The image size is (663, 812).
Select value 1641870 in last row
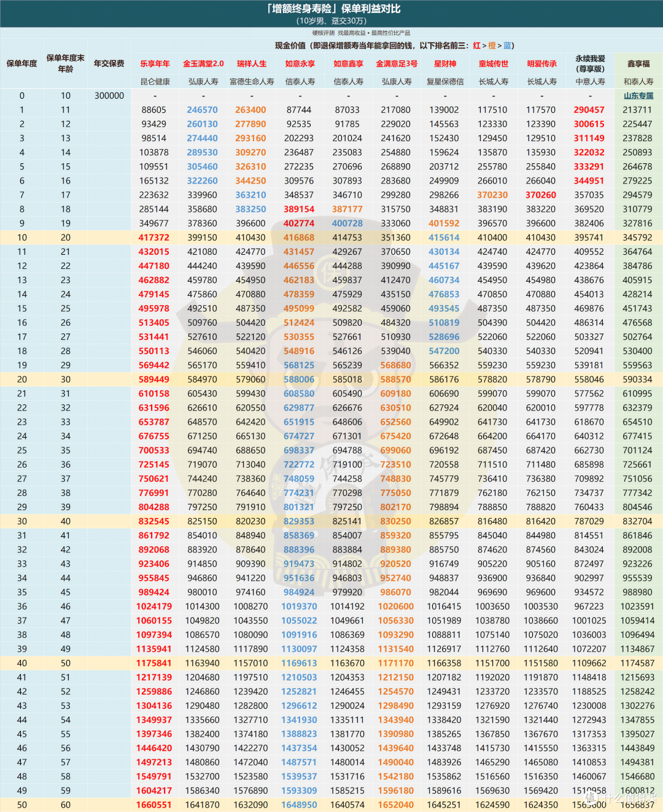coord(203,805)
